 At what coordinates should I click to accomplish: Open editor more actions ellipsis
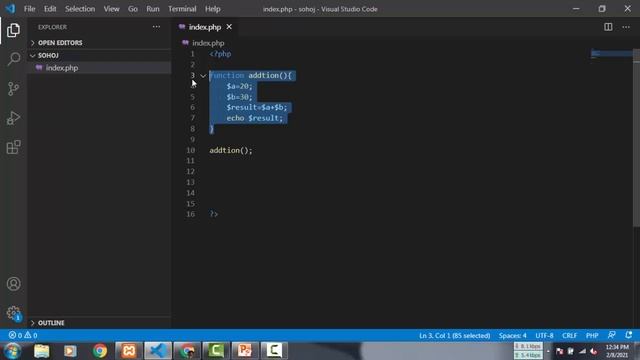(626, 27)
